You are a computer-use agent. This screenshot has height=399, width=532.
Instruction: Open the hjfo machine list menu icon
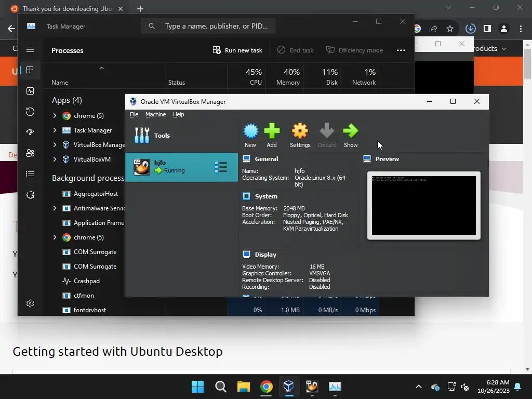pyautogui.click(x=221, y=167)
